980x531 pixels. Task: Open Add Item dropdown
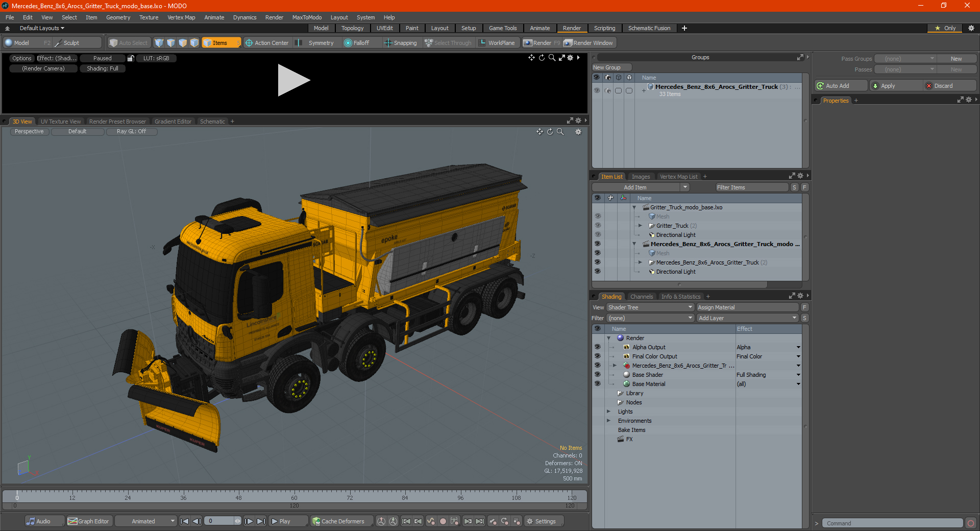pos(641,187)
